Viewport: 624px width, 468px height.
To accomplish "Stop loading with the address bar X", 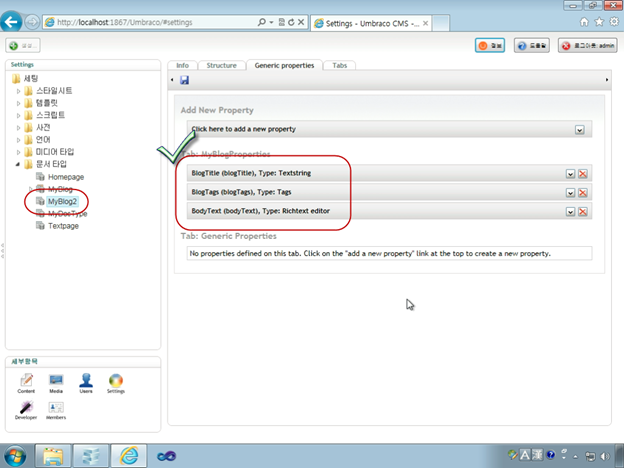I will (x=301, y=22).
